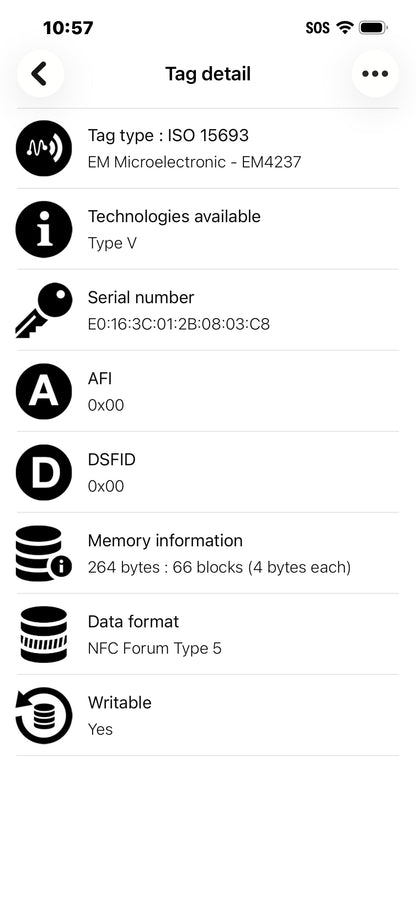The height and width of the screenshot is (900, 416).
Task: Select the 264 bytes memory details text
Action: click(219, 568)
